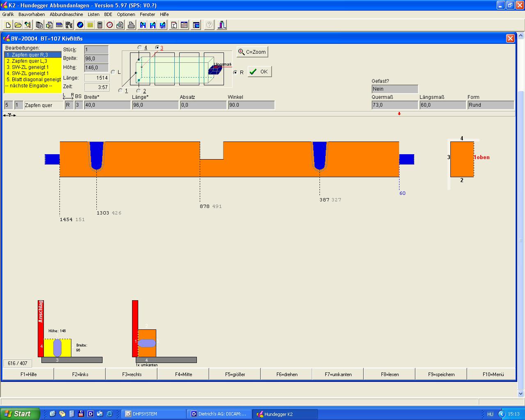The height and width of the screenshot is (420, 525).
Task: Select radio button for side 4
Action: [139, 48]
